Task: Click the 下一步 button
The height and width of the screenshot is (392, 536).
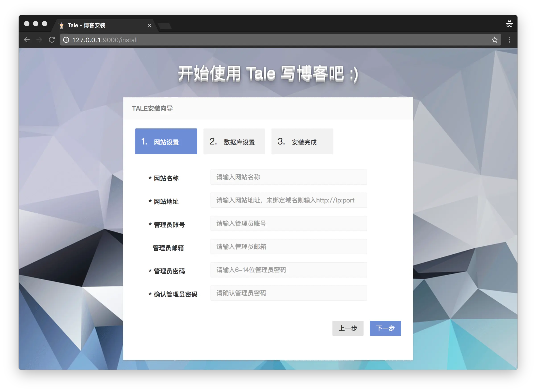Action: (x=385, y=328)
